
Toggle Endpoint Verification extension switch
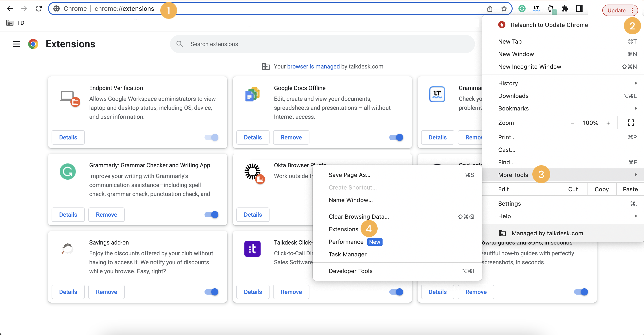211,137
